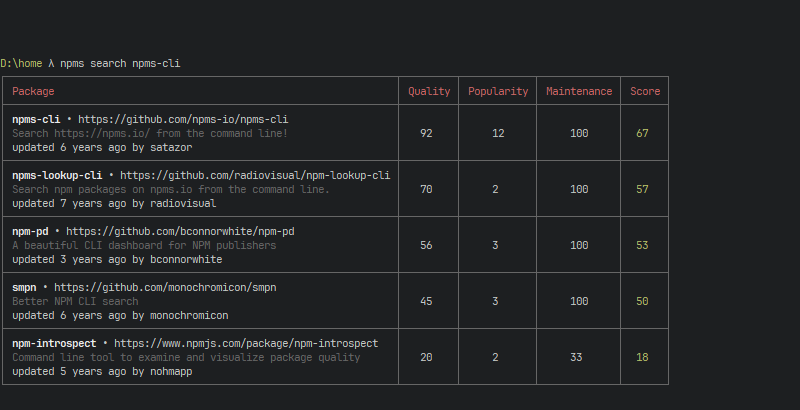The width and height of the screenshot is (800, 410).
Task: Select the package name smpn
Action: (x=24, y=288)
